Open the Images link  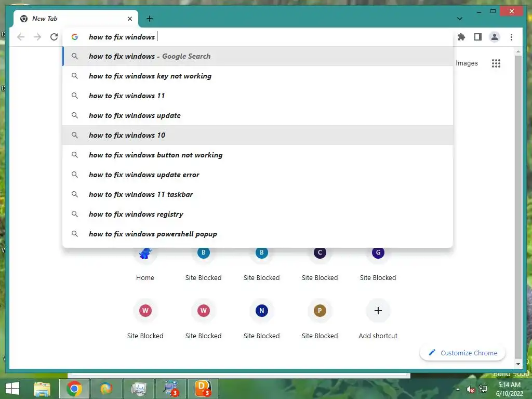pos(467,63)
